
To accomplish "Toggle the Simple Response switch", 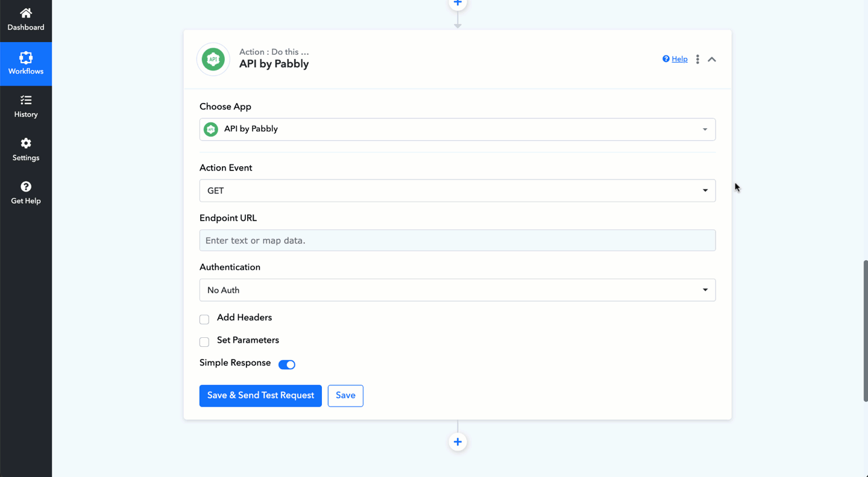I will 287,364.
